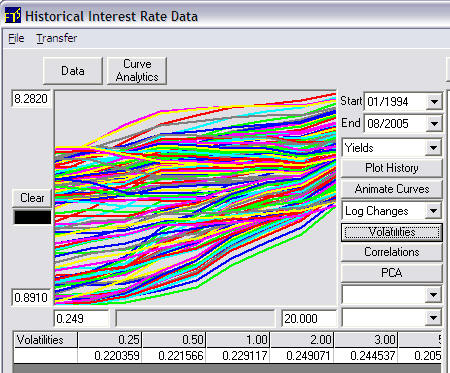Click the 0.8910 minimum yield field

point(31,297)
